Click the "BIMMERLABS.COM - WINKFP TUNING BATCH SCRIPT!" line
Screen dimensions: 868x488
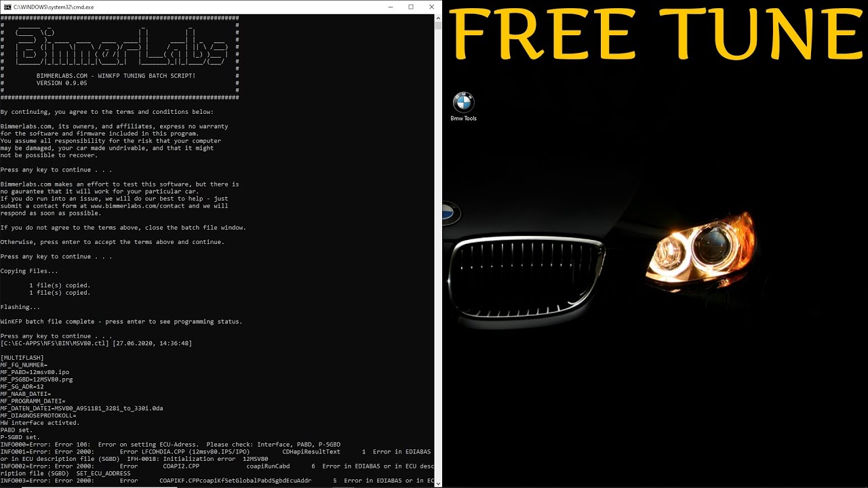pos(116,76)
